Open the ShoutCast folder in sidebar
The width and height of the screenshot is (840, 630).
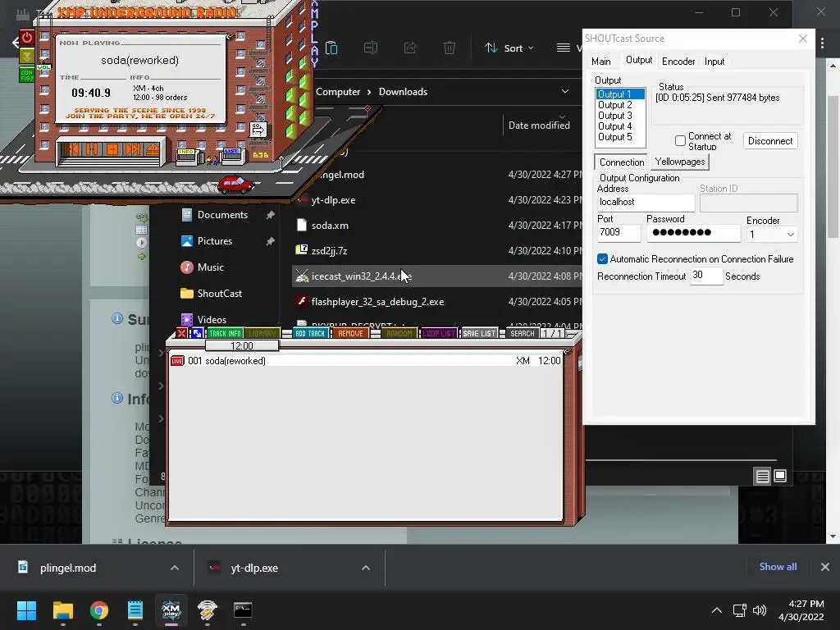[219, 294]
